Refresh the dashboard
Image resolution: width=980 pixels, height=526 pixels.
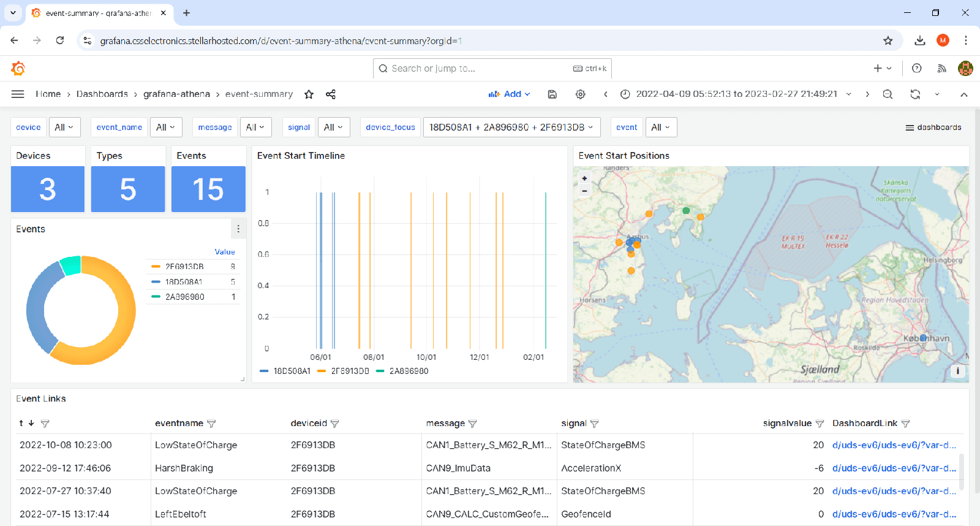point(915,94)
